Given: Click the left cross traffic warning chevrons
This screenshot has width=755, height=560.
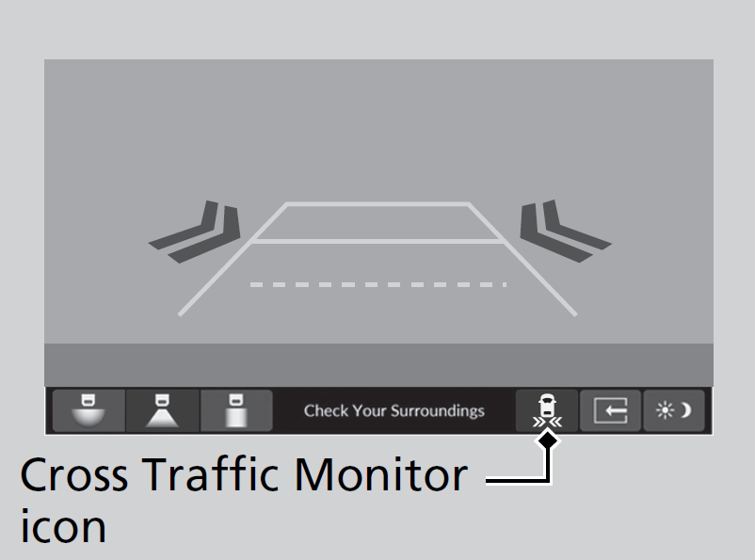Looking at the screenshot, I should 195,232.
